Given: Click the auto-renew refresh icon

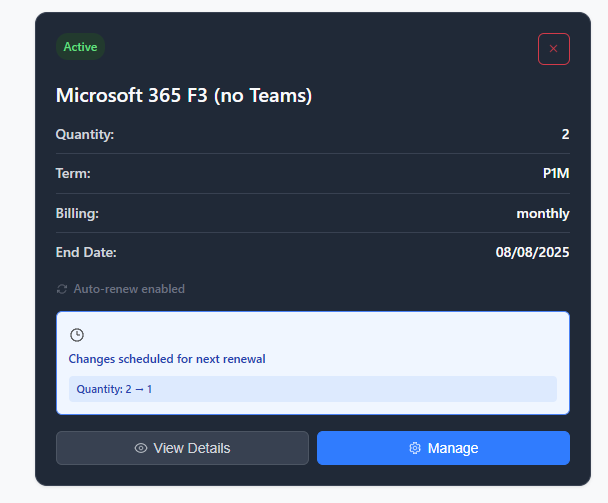Looking at the screenshot, I should coord(62,289).
